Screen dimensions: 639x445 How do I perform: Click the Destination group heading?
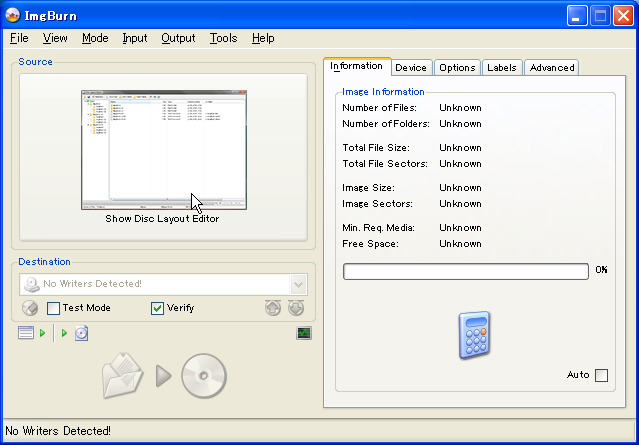coord(44,262)
